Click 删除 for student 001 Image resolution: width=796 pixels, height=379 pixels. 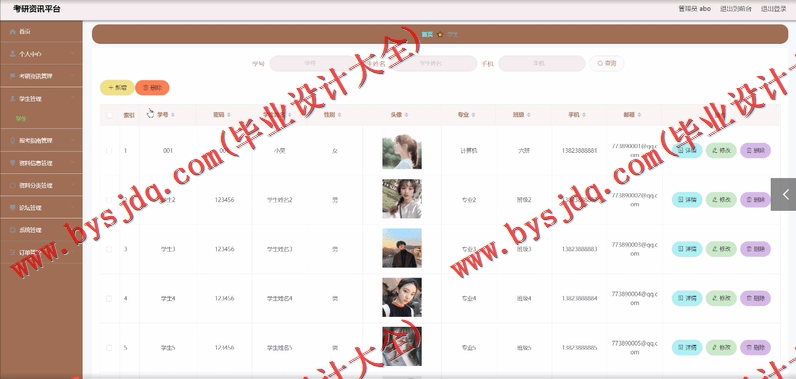point(755,151)
